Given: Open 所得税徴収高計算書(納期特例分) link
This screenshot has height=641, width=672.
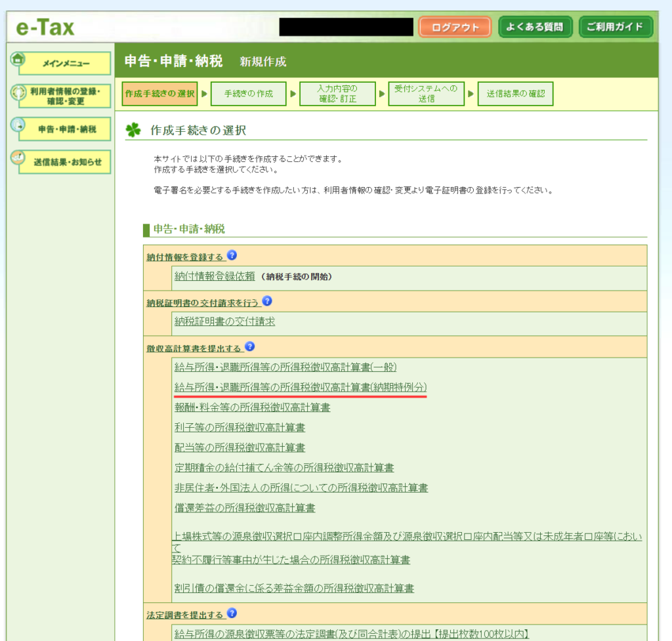Looking at the screenshot, I should pos(301,387).
